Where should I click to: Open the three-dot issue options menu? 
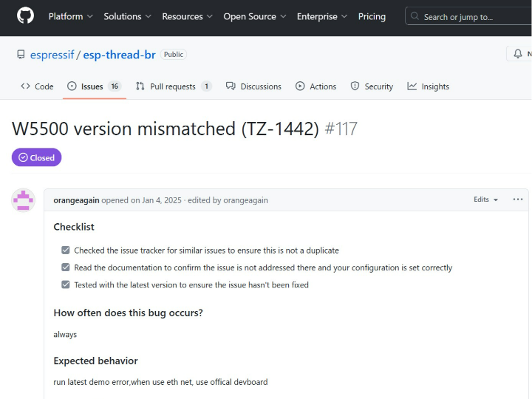518,199
